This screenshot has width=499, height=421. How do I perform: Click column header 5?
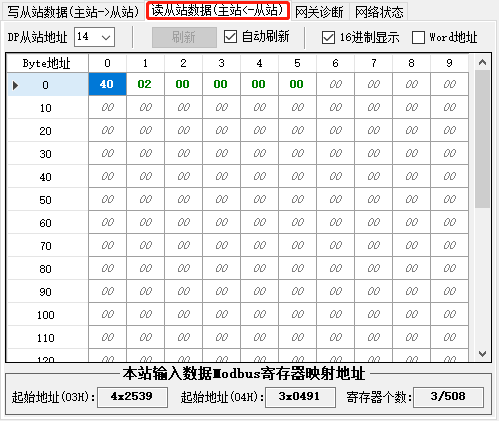[297, 63]
